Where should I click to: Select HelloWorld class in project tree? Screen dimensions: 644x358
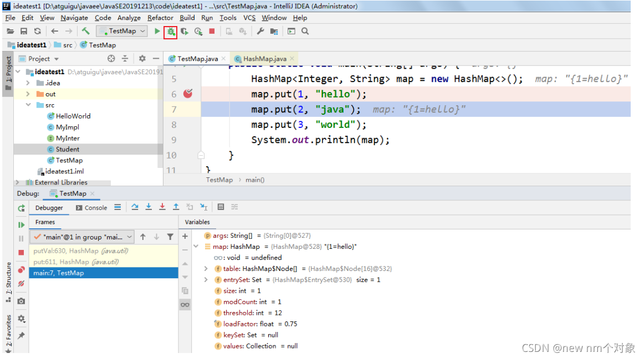73,116
